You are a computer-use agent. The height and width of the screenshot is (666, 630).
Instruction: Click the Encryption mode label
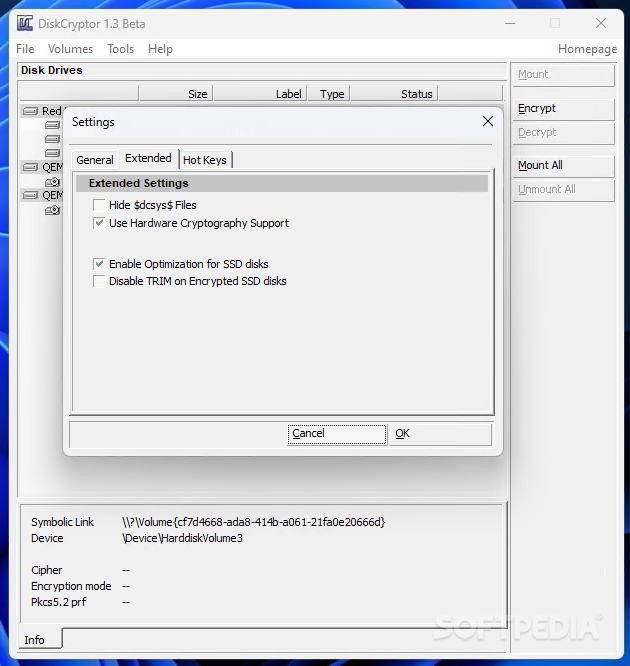pyautogui.click(x=71, y=586)
